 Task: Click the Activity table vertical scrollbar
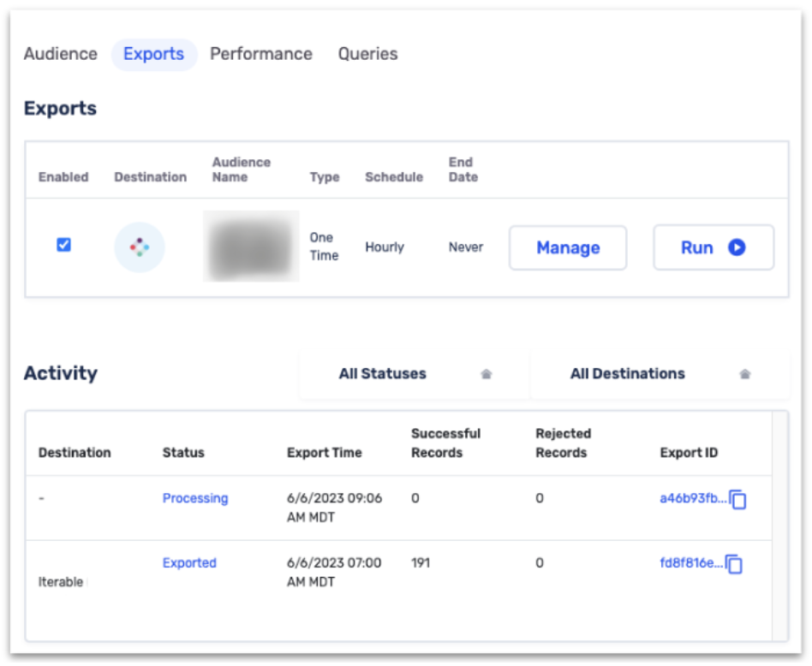click(779, 526)
